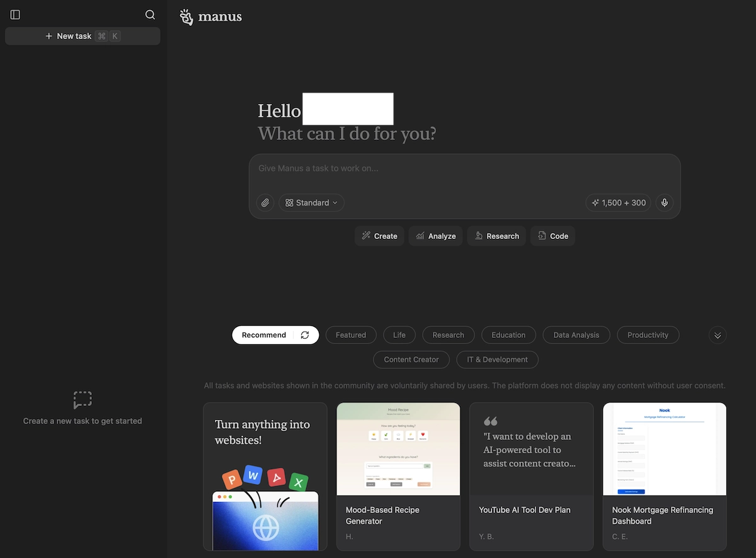Choose the Create quick action
The height and width of the screenshot is (558, 756).
point(379,236)
